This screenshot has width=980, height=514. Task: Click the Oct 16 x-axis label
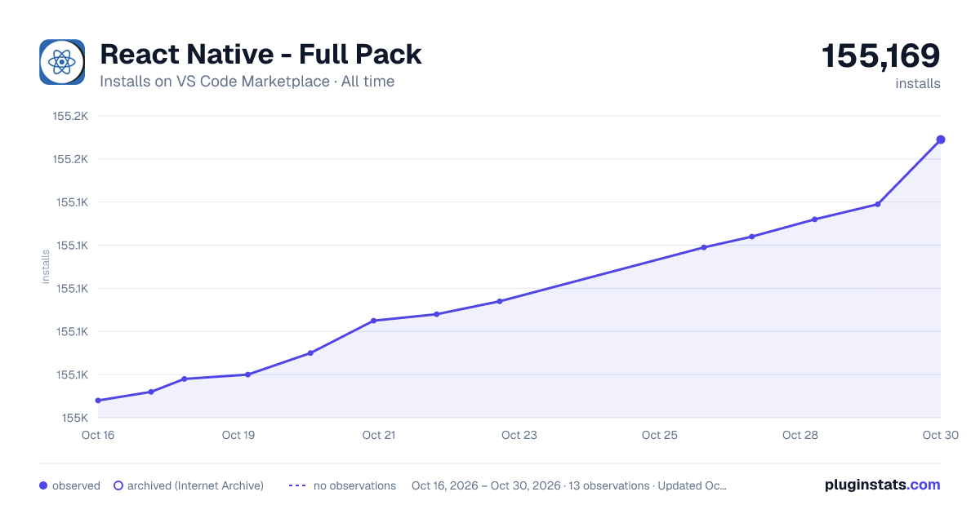coord(98,435)
